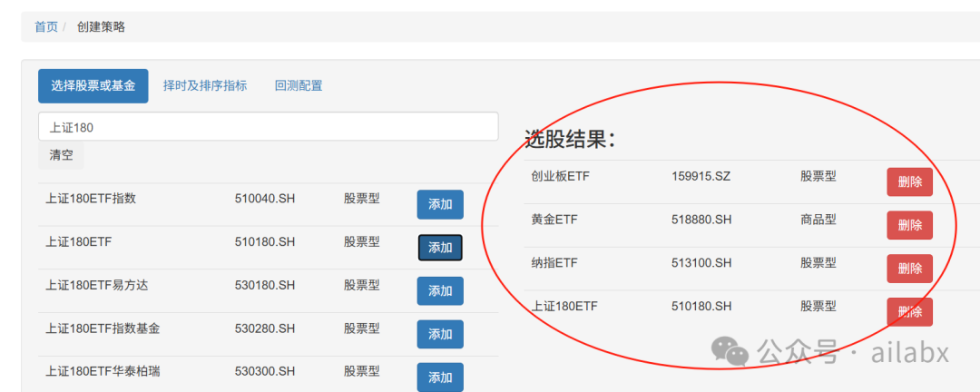Focus the search field containing 上证180
Viewport: 980px width, 392px height.
[x=268, y=126]
